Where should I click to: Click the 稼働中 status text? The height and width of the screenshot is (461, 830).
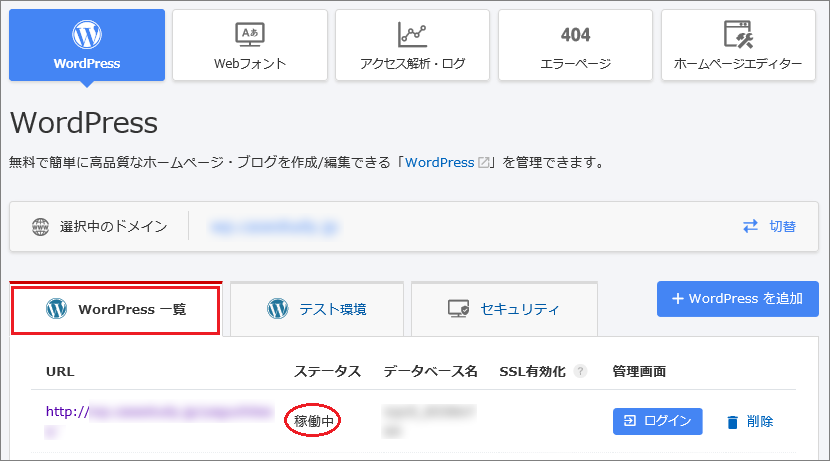point(313,421)
